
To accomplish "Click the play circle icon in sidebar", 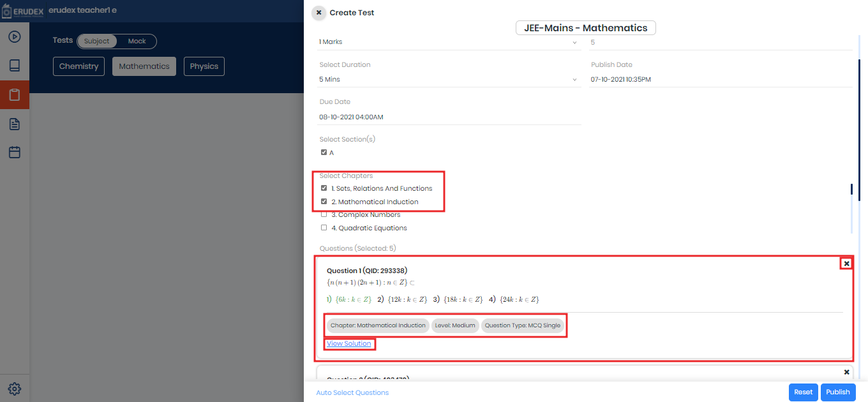I will (x=15, y=36).
